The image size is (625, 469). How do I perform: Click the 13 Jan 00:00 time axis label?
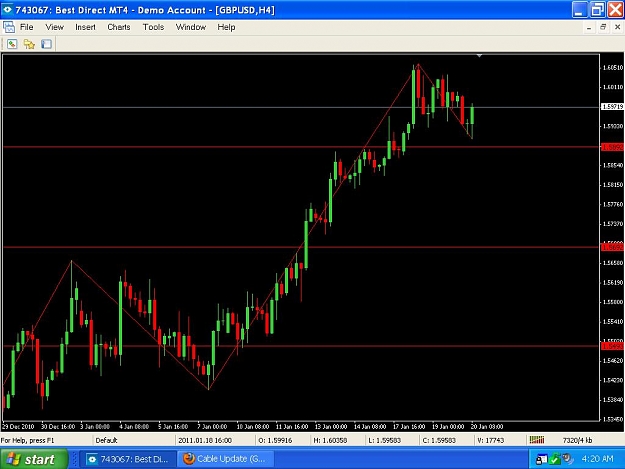point(331,426)
